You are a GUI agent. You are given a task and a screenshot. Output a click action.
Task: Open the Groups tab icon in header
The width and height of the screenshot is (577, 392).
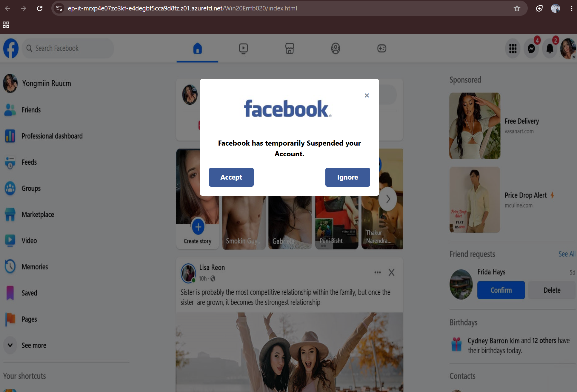pos(336,48)
